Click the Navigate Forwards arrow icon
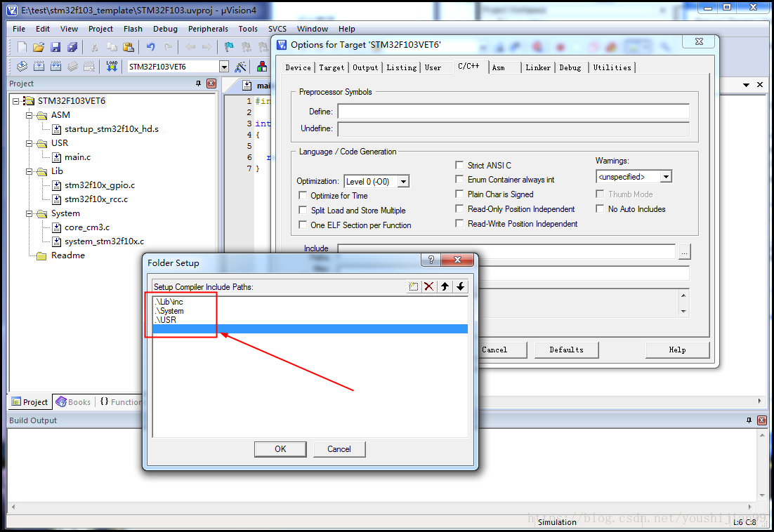The height and width of the screenshot is (532, 774). tap(206, 47)
